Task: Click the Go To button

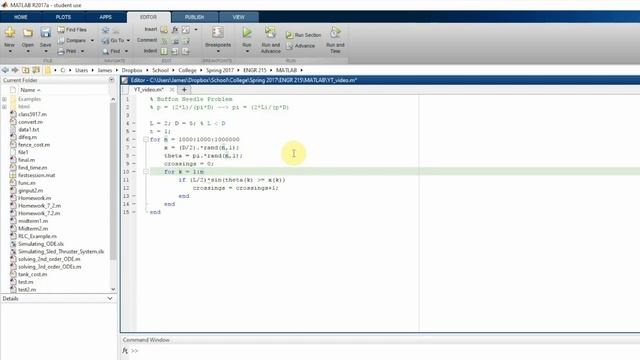Action: click(113, 40)
